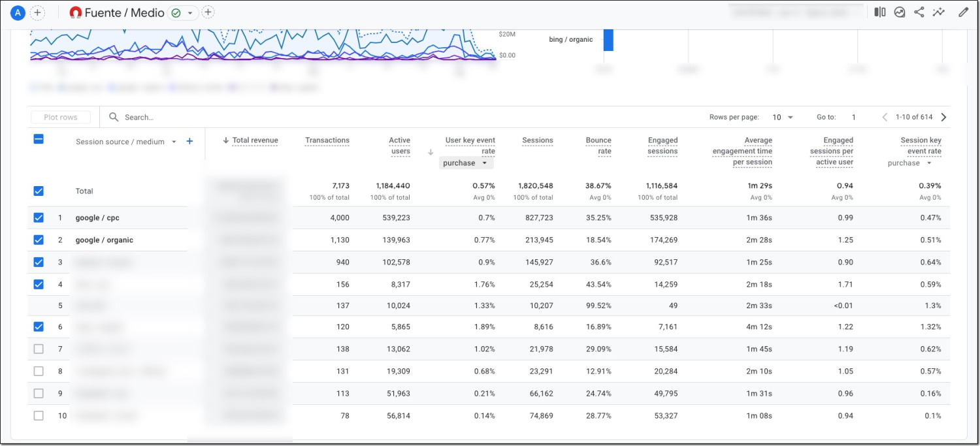Sort by Active users column header
980x446 pixels.
point(399,146)
